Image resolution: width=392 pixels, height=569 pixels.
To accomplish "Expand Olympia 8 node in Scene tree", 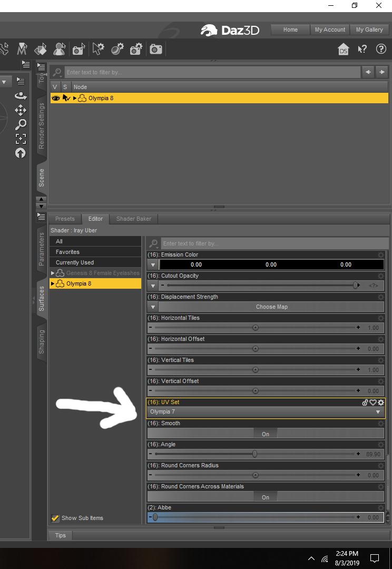I will (x=75, y=98).
